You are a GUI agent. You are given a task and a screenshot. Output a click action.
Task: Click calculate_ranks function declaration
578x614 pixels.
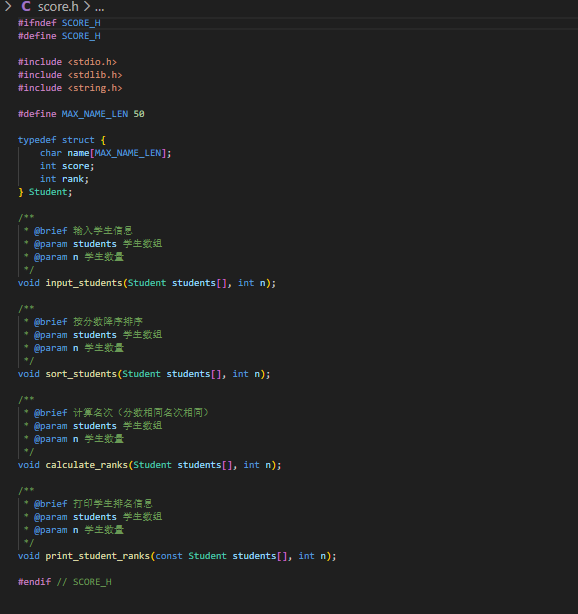150,465
